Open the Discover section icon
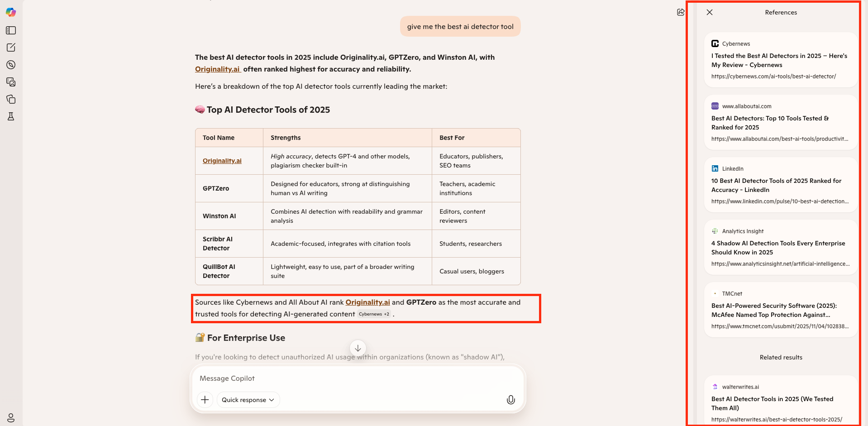The height and width of the screenshot is (426, 868). (x=11, y=65)
